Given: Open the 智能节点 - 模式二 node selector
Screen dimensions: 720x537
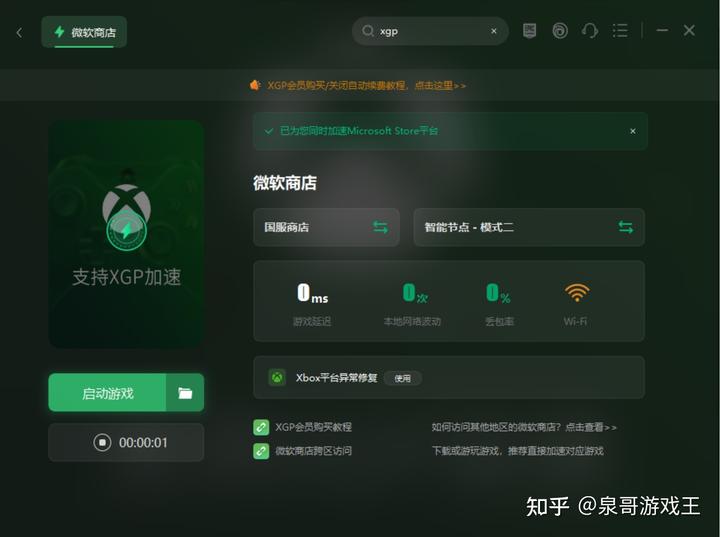Looking at the screenshot, I should (x=529, y=227).
